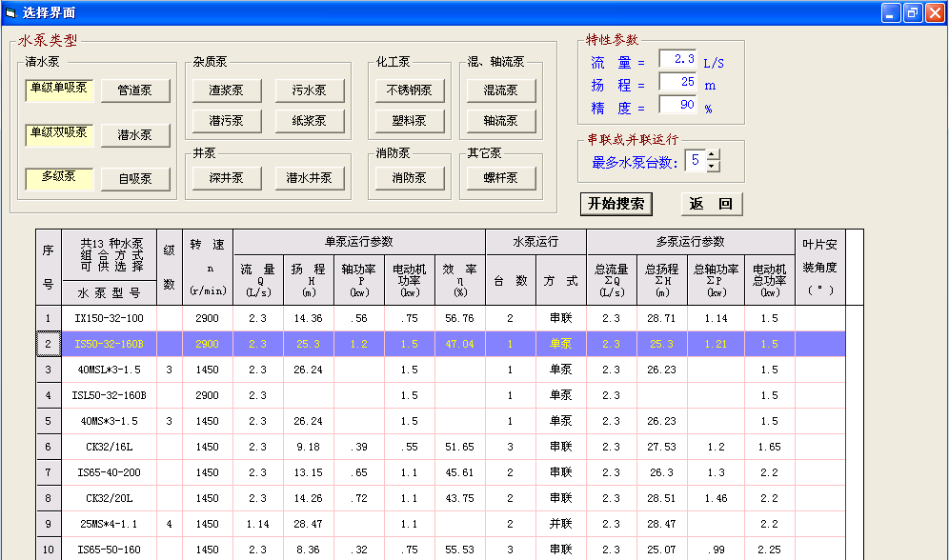Toggle the 单级单吸泵 pump type
Viewport: 949px width, 560px height.
59,90
